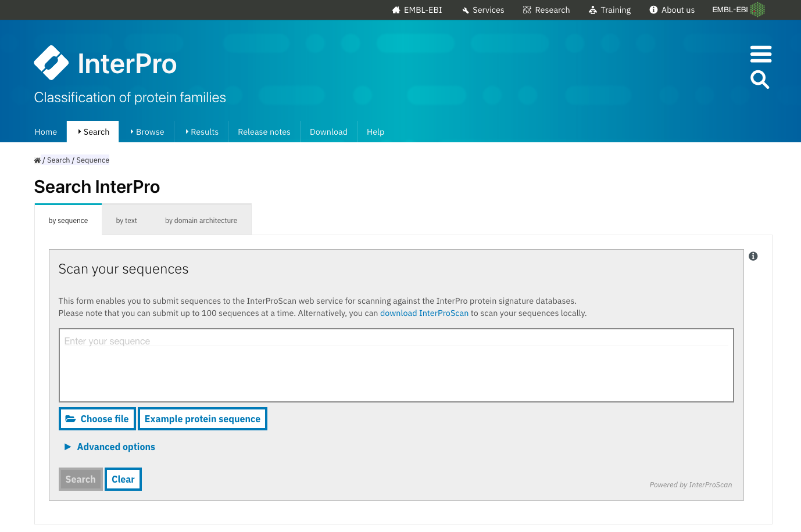Switch to the by text tab
The image size is (801, 532).
pos(126,221)
